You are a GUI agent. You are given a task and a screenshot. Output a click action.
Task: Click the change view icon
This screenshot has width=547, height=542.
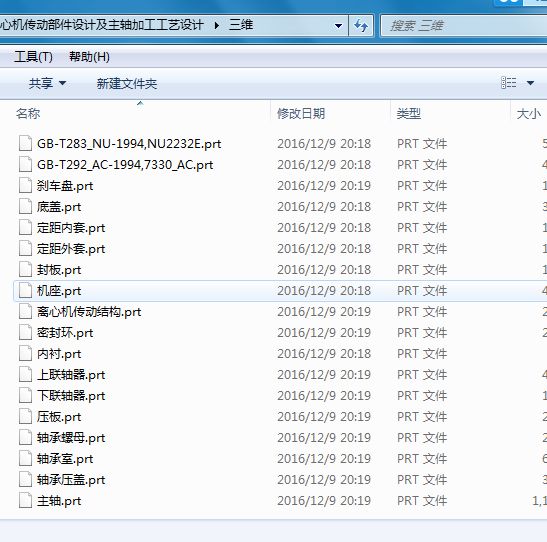pos(508,83)
